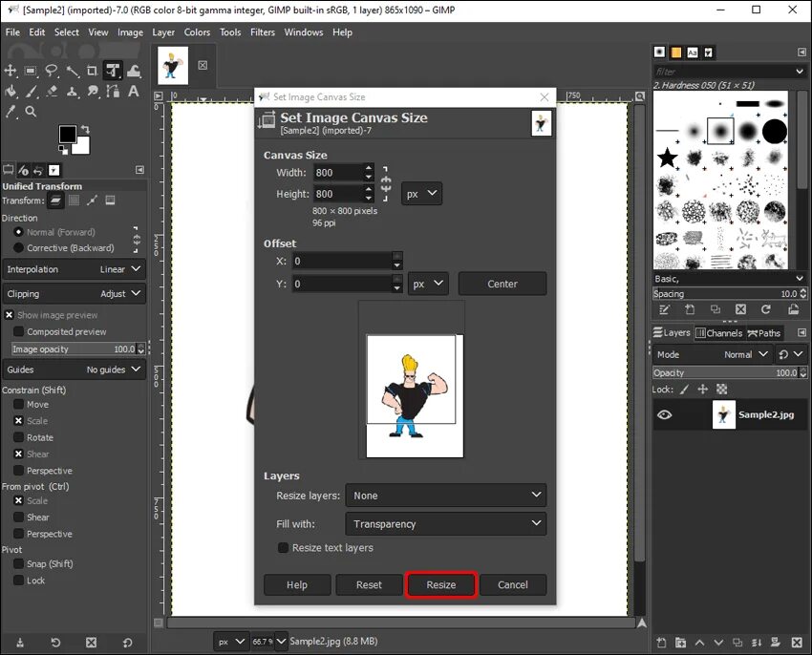Select the Warp Transform tool
Viewport: 812px width, 655px height.
tap(134, 71)
